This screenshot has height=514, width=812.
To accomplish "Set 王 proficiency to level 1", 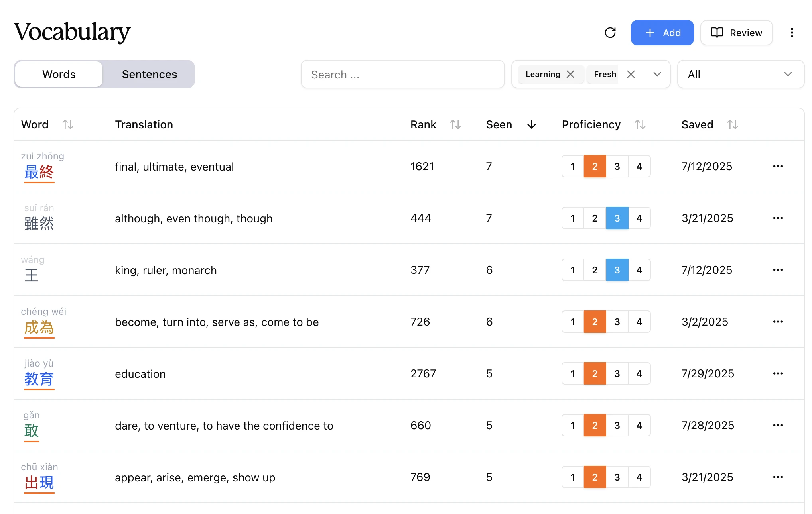I will click(573, 270).
